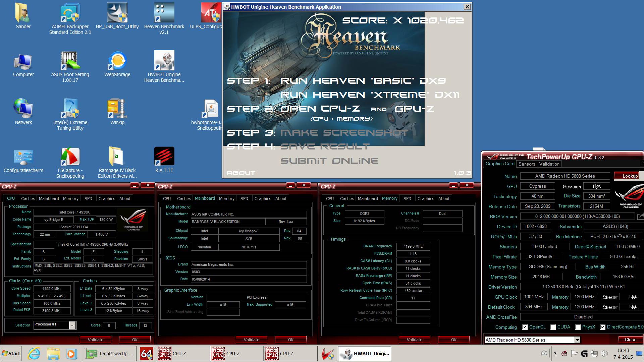Click the RAMPAGE IV BLACK EDITION model field
Screen dimensions: 644x362
(x=228, y=222)
